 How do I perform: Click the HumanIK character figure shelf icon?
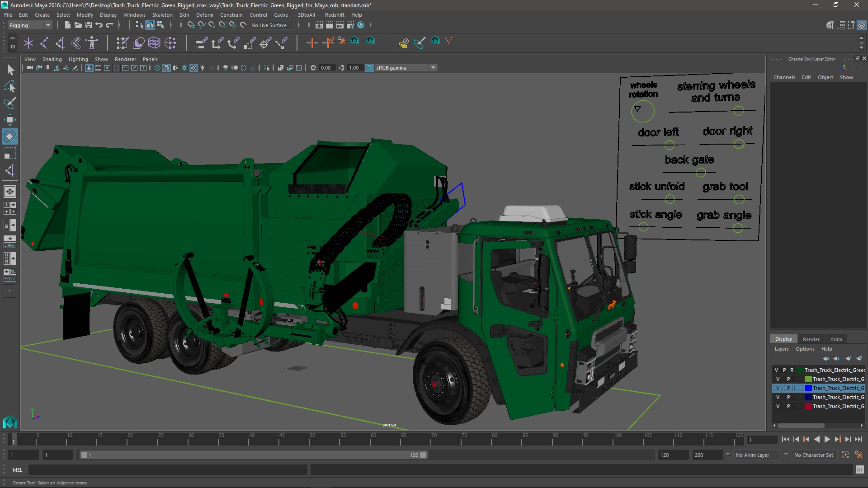92,43
